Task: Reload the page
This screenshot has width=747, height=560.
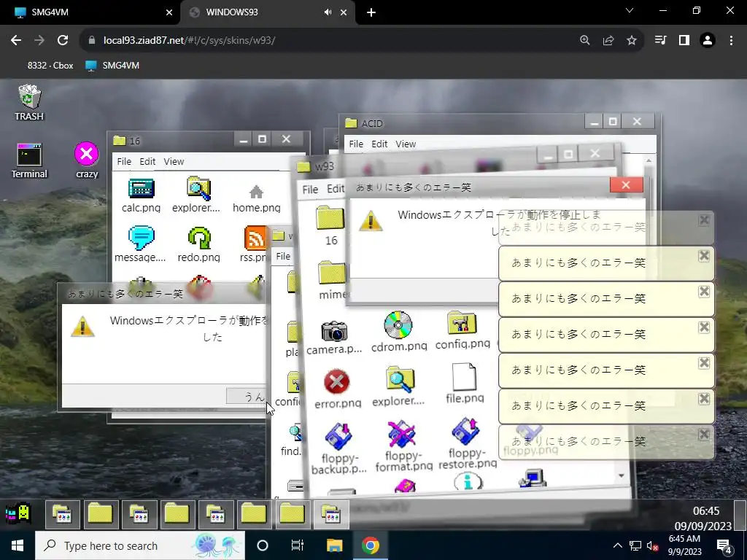Action: pos(63,41)
